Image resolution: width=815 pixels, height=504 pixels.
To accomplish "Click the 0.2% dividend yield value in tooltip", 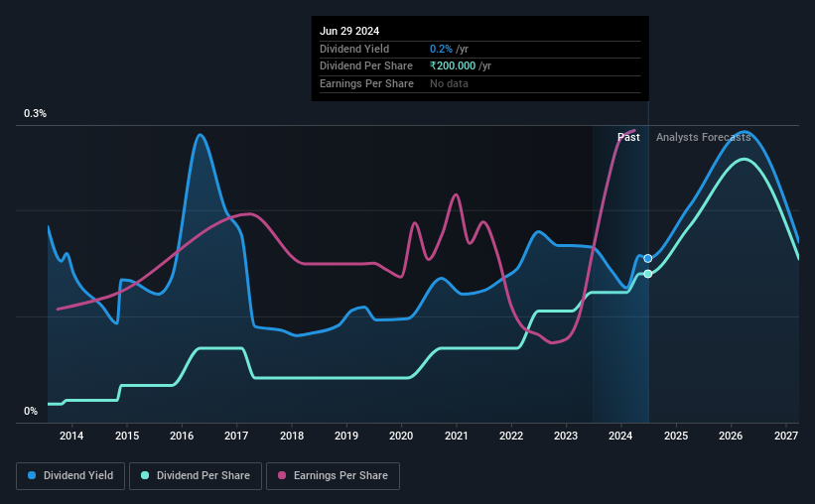I will tap(441, 49).
